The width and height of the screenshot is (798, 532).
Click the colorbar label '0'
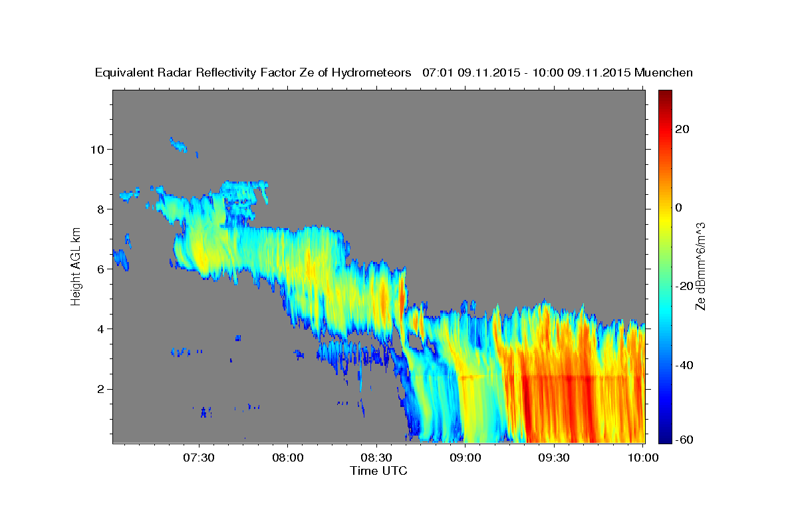678,207
